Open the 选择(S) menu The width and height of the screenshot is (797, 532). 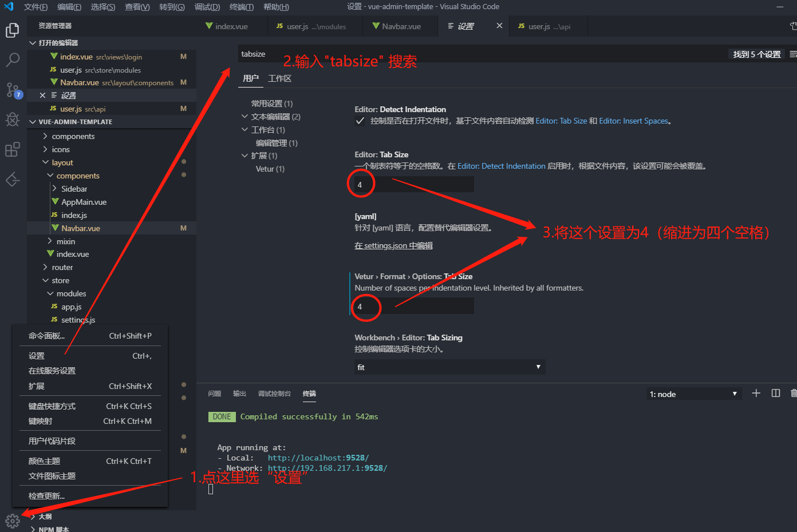pyautogui.click(x=103, y=7)
